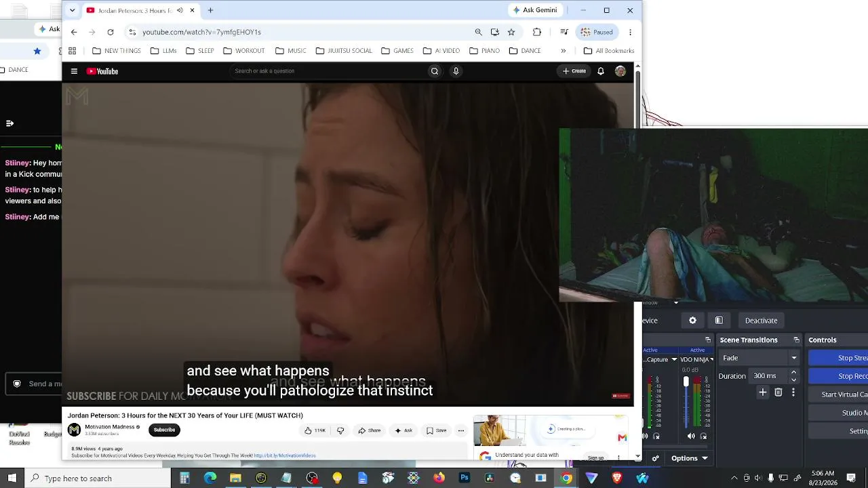
Task: Open the LLMs bookmark folder
Action: [x=163, y=51]
